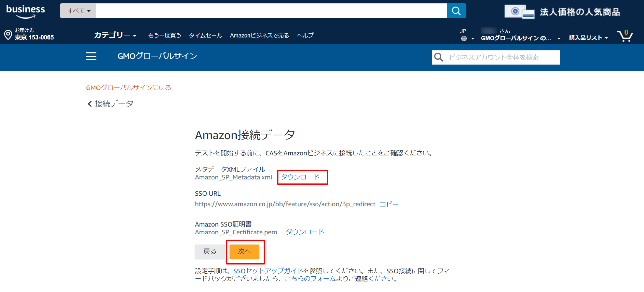Screen dimensions: 644x292
Task: Expand the JP language dropdown arrow
Action: click(473, 39)
